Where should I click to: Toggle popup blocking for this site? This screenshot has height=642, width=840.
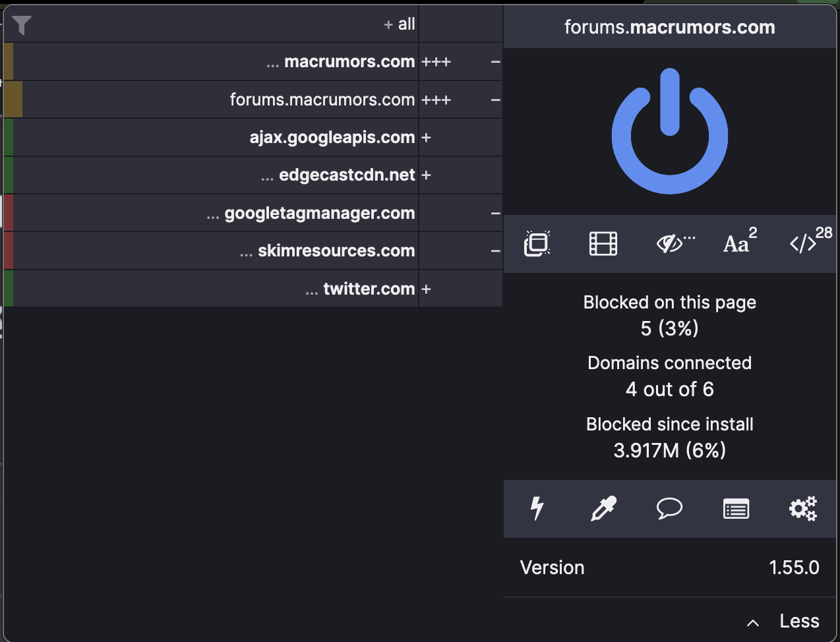[537, 244]
